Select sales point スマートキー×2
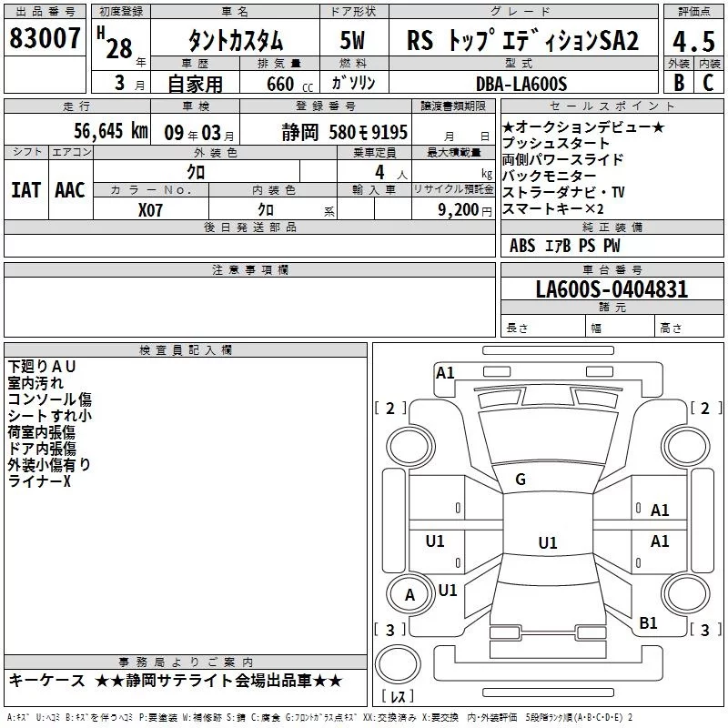 [552, 209]
